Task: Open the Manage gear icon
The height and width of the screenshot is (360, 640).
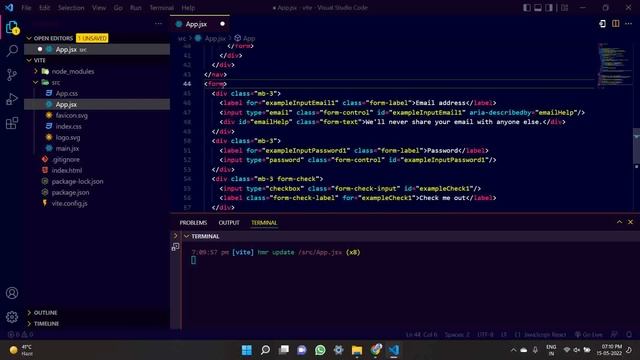Action: 12,317
